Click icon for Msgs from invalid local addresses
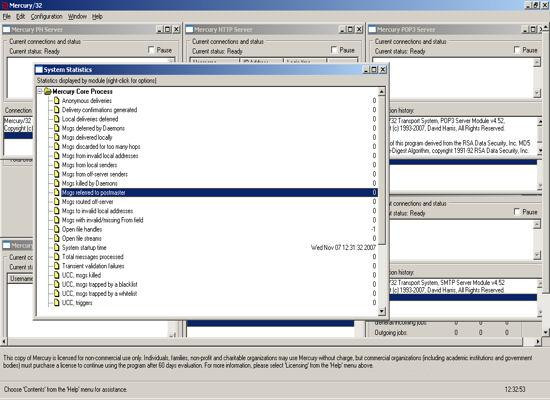Screen dimensions: 550x400 pos(56,156)
